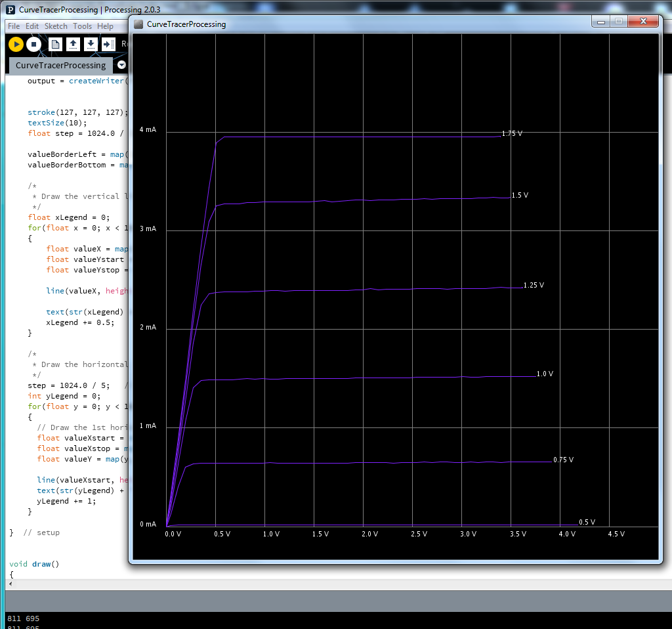Open a sketch with the up-arrow icon
The image size is (672, 629).
click(x=73, y=44)
